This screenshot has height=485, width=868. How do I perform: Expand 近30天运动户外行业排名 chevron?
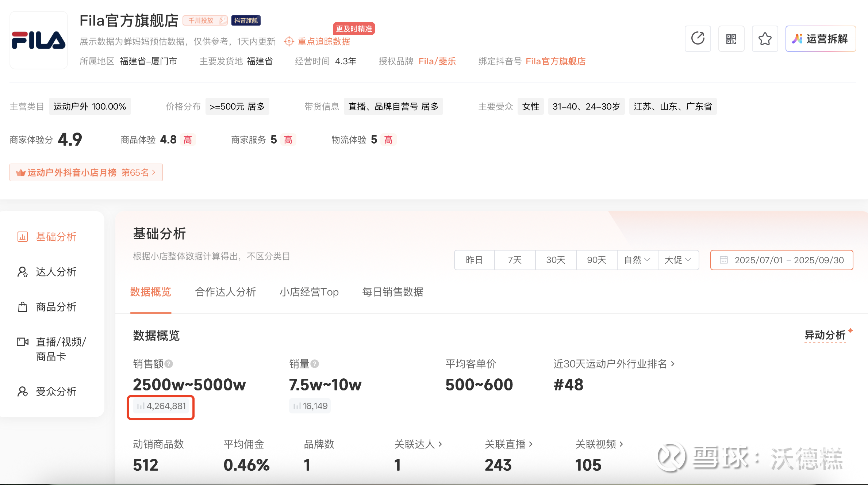point(673,364)
